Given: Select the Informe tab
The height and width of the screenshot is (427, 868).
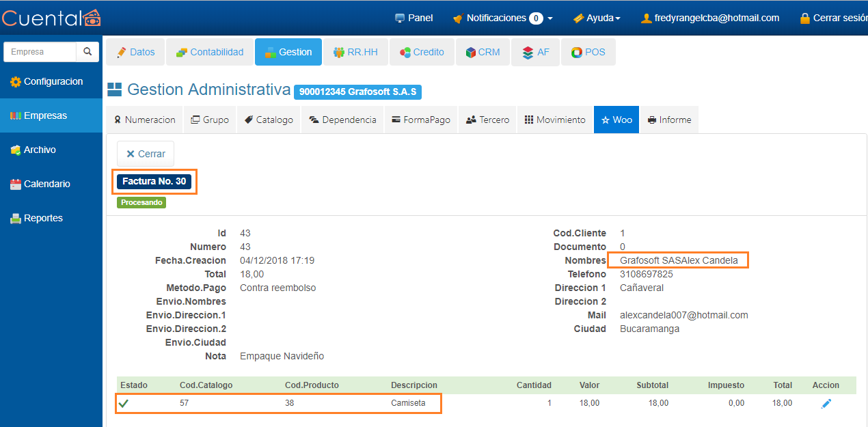Looking at the screenshot, I should pos(669,120).
